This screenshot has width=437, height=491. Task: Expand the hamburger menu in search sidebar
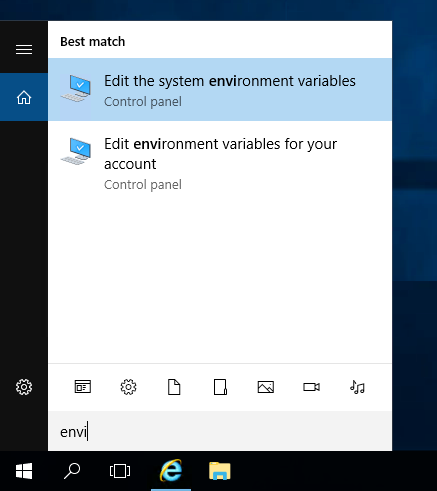coord(24,49)
